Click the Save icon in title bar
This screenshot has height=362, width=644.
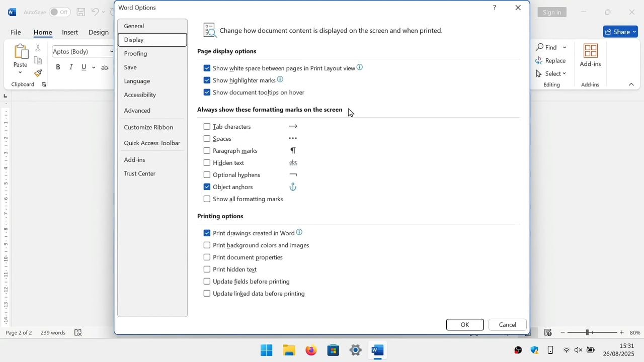coord(80,12)
